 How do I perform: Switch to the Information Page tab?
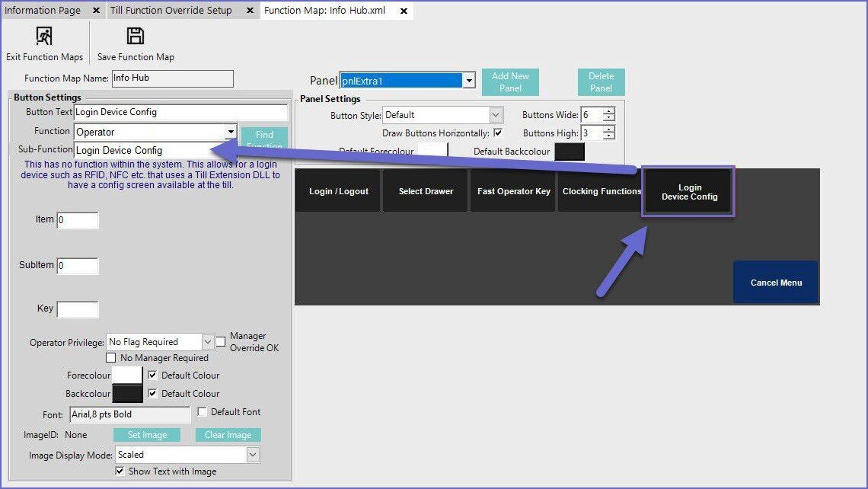[x=43, y=11]
